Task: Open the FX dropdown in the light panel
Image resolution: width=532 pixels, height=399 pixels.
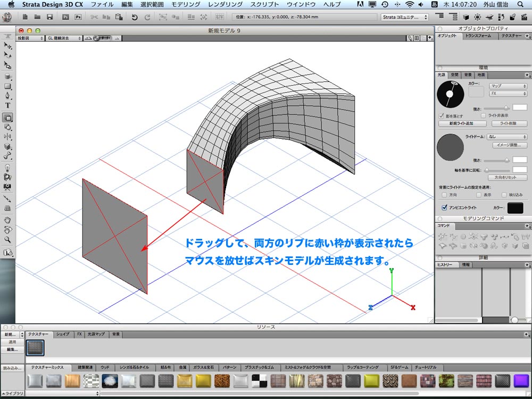Action: [x=508, y=93]
